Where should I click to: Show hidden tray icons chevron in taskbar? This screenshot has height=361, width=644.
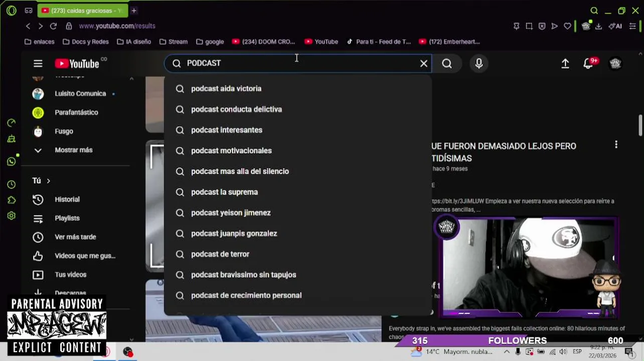(x=507, y=351)
